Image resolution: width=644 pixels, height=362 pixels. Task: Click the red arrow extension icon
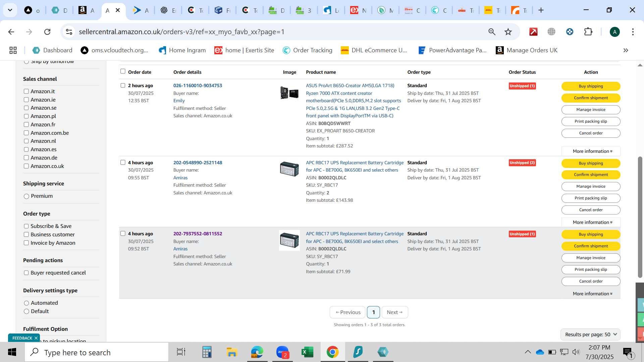pyautogui.click(x=533, y=32)
